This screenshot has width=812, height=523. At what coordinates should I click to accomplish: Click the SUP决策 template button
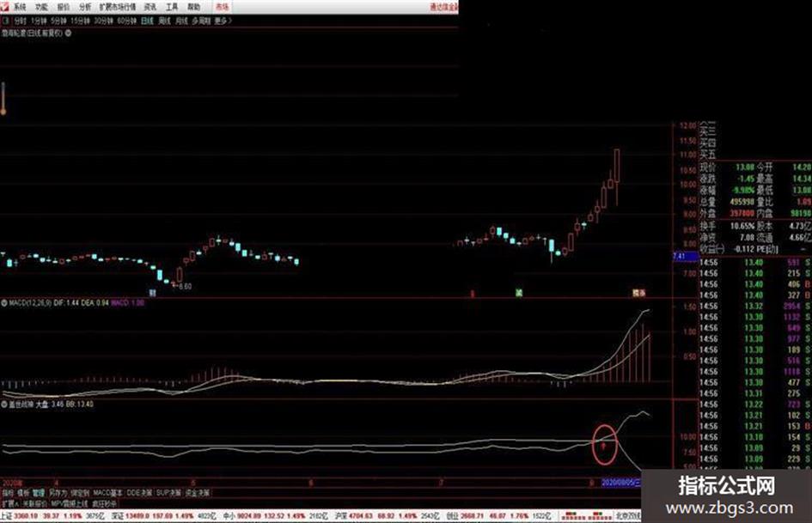[x=168, y=493]
